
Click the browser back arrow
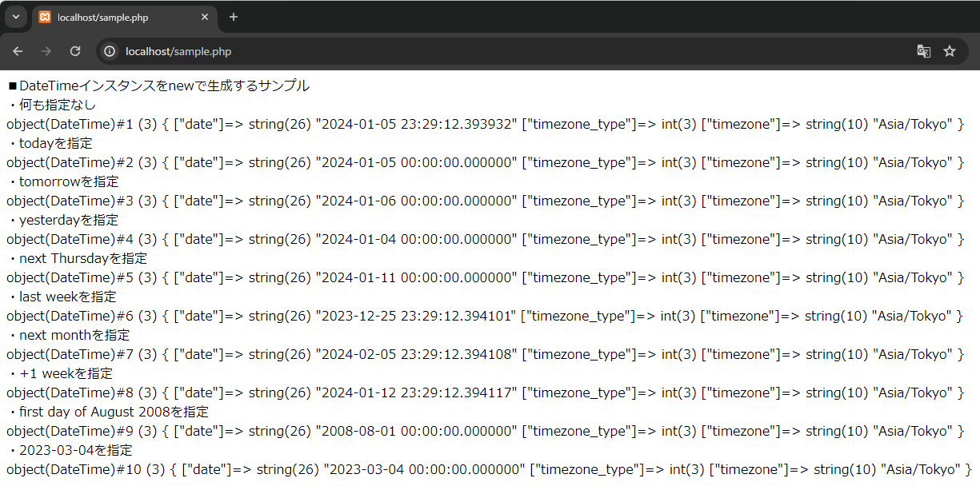coord(18,51)
